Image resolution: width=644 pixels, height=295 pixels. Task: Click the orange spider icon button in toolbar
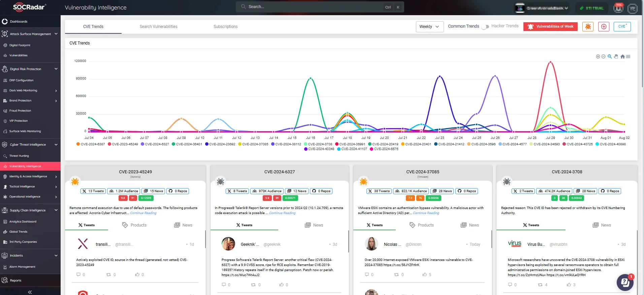(x=588, y=27)
